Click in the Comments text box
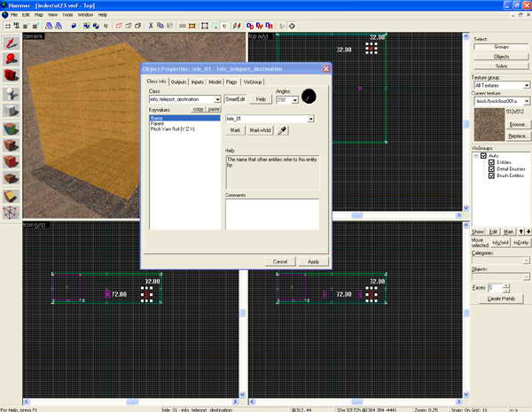This screenshot has width=532, height=412. [x=271, y=214]
